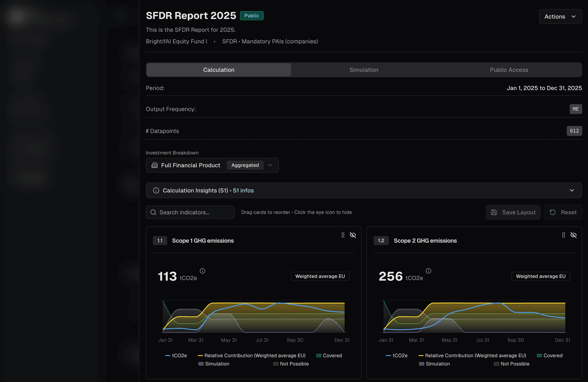Click the Save Layout disk icon
This screenshot has width=588, height=382.
click(x=494, y=212)
